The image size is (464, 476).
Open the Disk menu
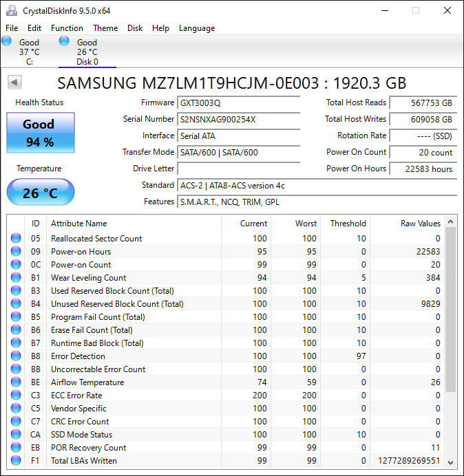coord(135,28)
